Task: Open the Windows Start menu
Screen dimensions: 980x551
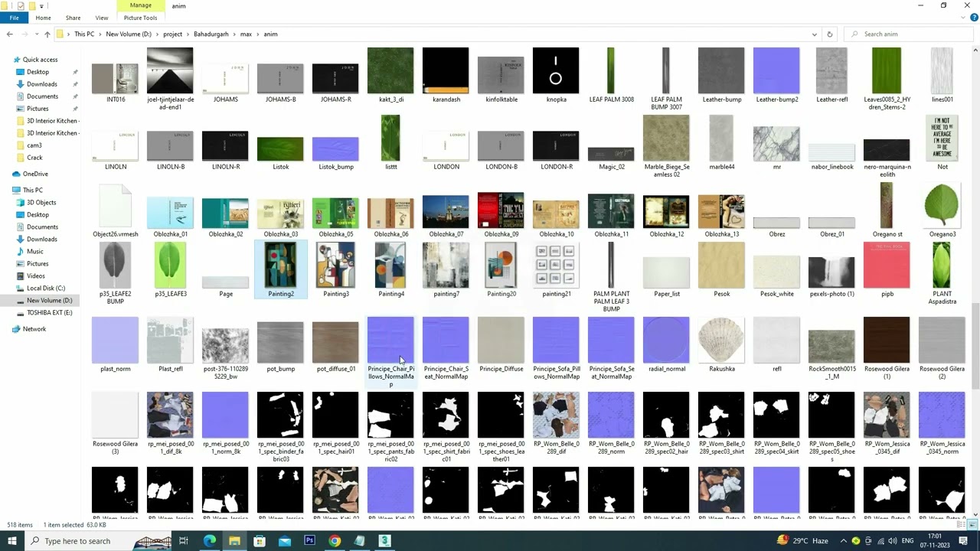Action: click(11, 541)
